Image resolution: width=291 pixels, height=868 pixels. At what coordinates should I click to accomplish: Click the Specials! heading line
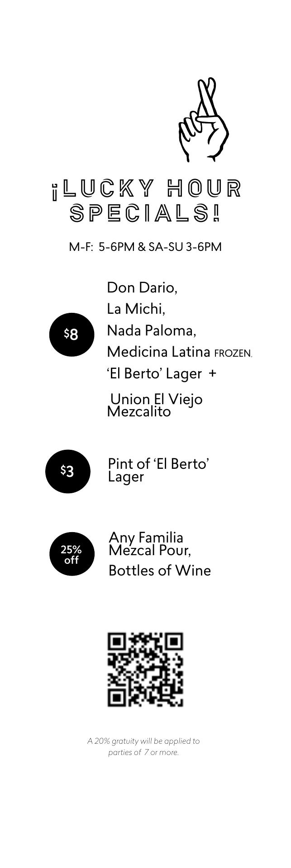tap(146, 213)
